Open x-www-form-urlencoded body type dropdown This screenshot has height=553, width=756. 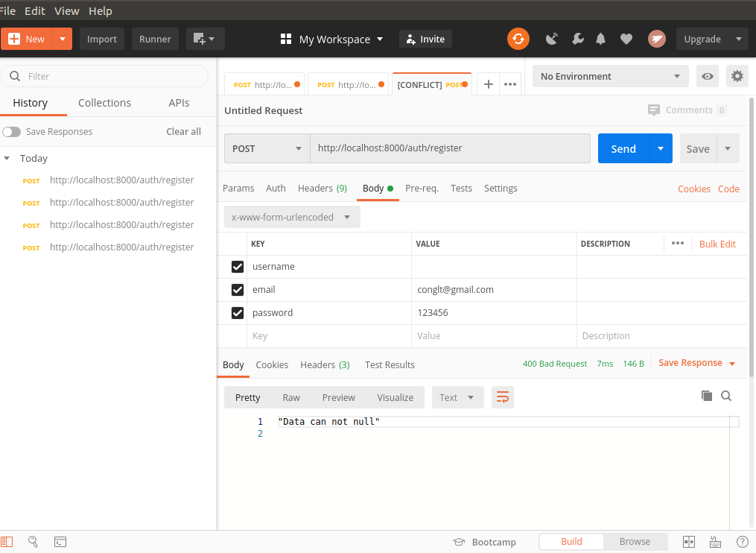(x=292, y=217)
